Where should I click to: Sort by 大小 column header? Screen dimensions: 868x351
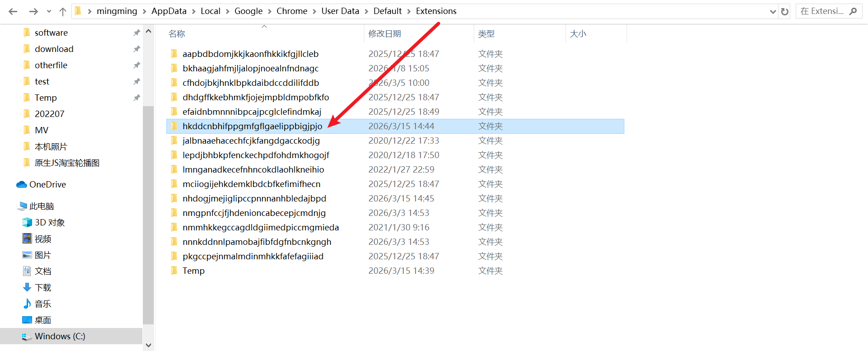(578, 34)
